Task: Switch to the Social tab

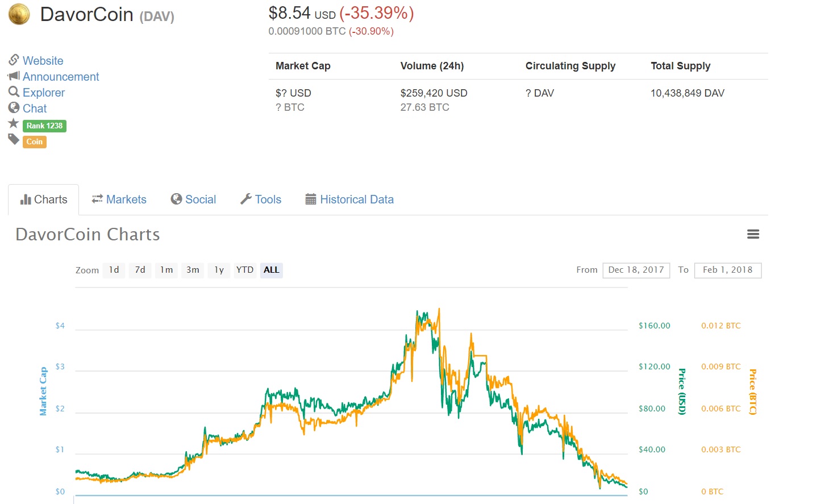Action: [x=194, y=199]
